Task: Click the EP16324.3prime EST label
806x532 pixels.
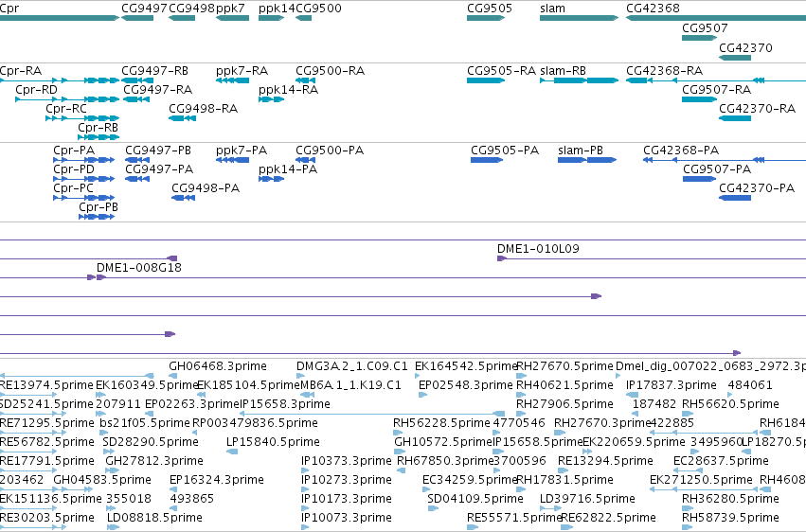Action: click(x=216, y=480)
